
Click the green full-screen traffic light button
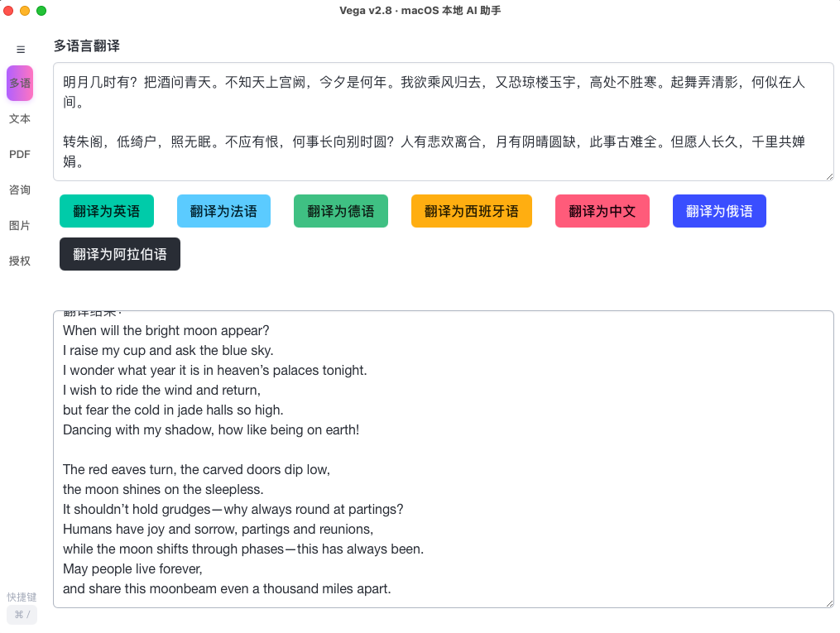click(x=41, y=11)
